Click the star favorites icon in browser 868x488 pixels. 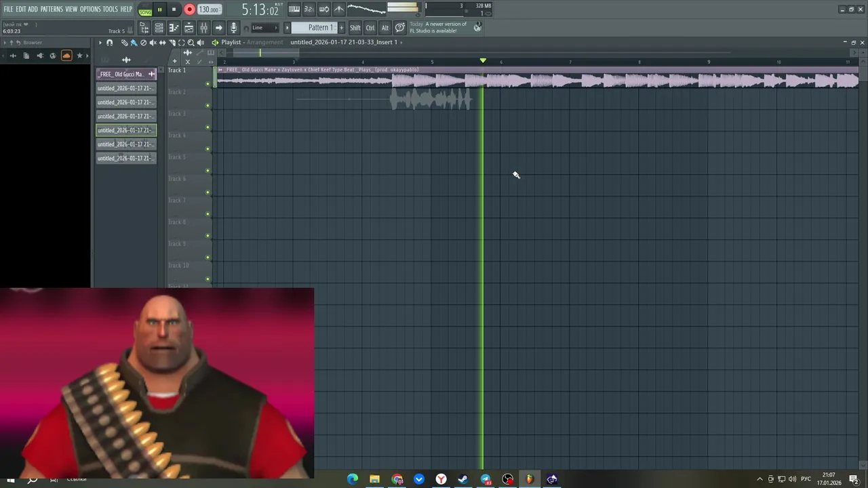point(79,56)
